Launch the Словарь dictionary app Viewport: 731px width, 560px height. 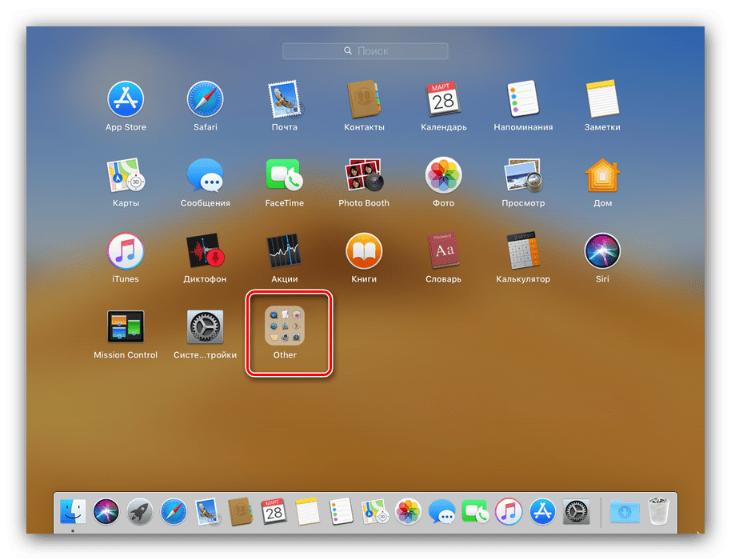(444, 251)
